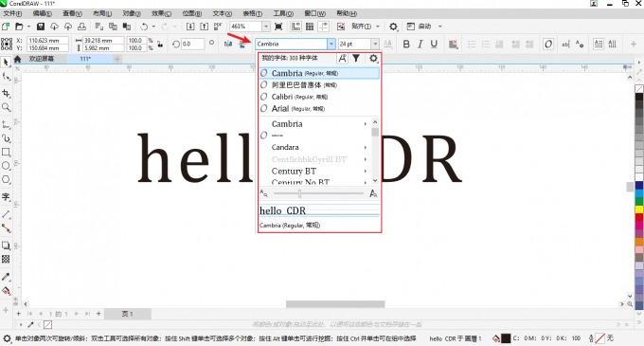Select the Shape tool in the toolbox
Viewport: 644px width, 346px height.
[x=6, y=77]
